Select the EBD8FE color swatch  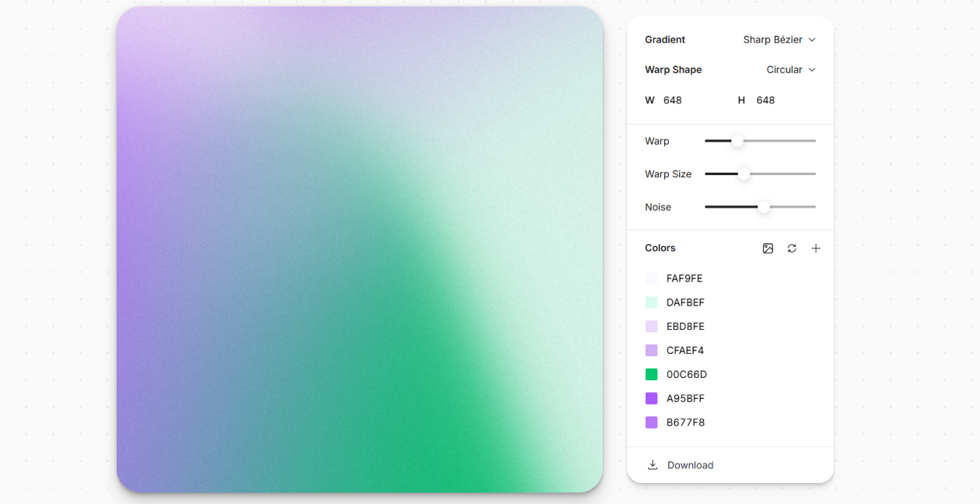(x=651, y=327)
